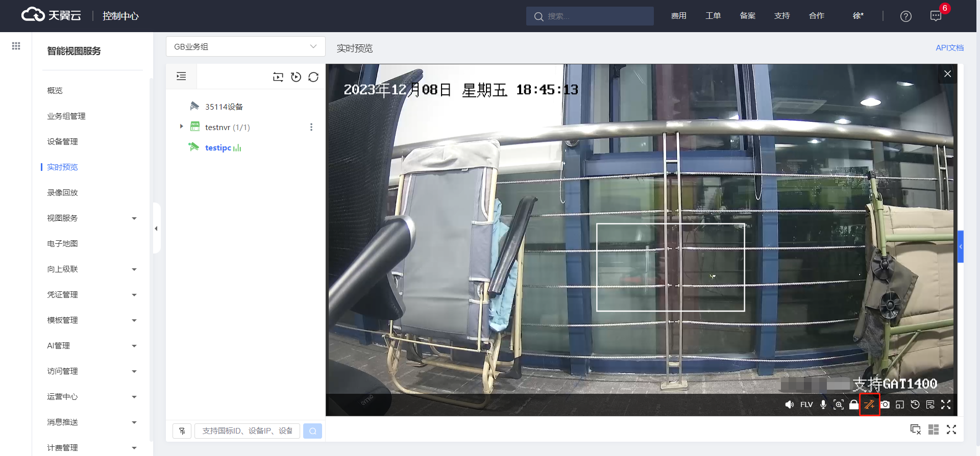The width and height of the screenshot is (980, 456).
Task: Mute the video player volume
Action: click(790, 404)
